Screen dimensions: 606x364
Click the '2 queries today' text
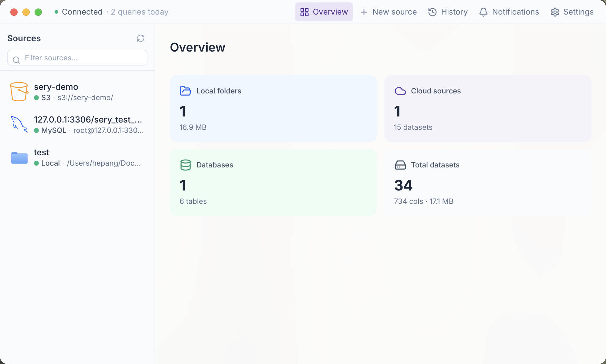(140, 12)
